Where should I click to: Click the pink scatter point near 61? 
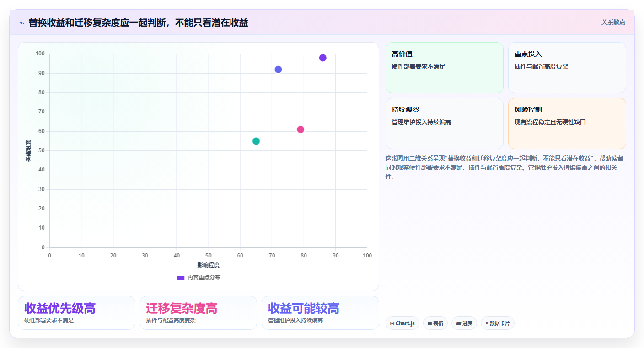[301, 129]
